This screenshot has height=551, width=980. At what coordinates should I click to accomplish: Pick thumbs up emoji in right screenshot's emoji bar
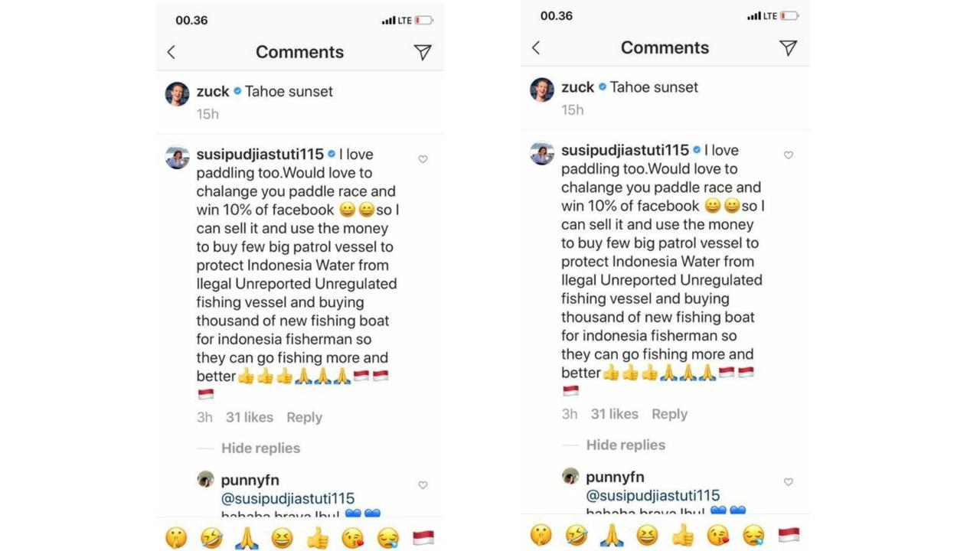(683, 536)
